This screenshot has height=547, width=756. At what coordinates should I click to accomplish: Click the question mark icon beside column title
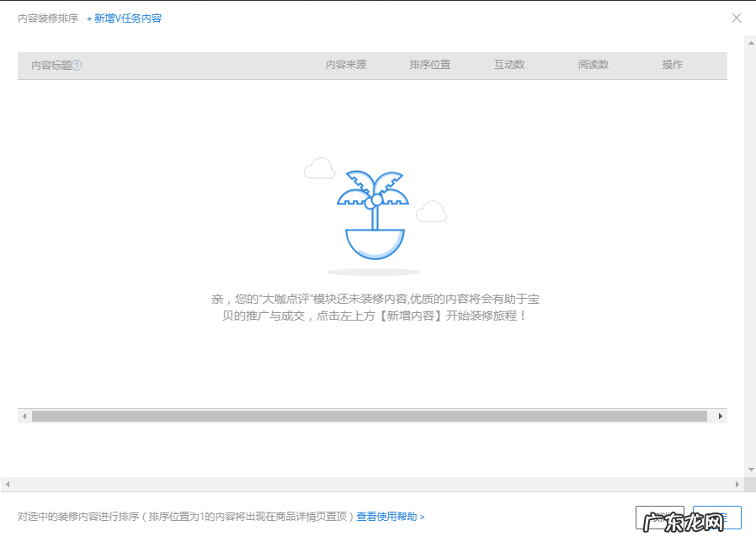76,65
